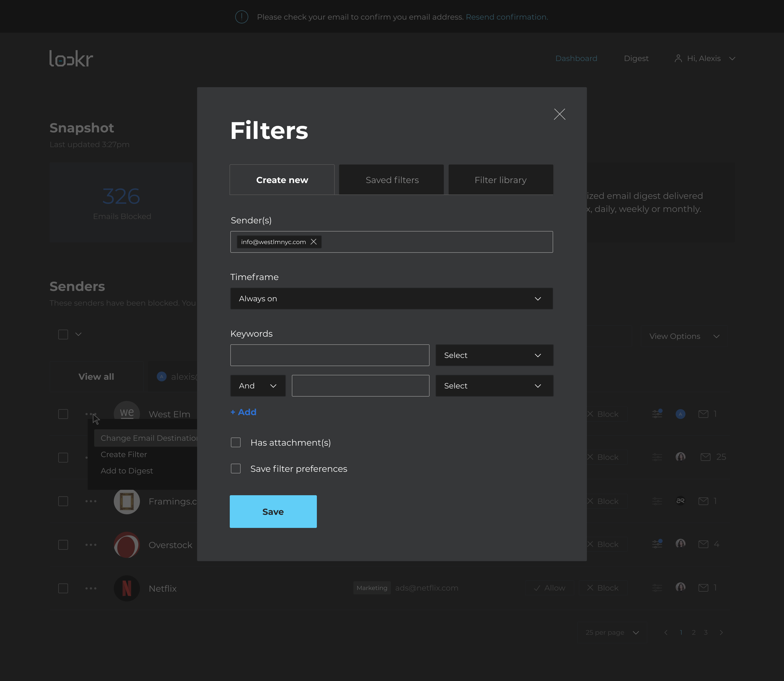
Task: Click the envelope icon with count 25
Action: (x=705, y=457)
